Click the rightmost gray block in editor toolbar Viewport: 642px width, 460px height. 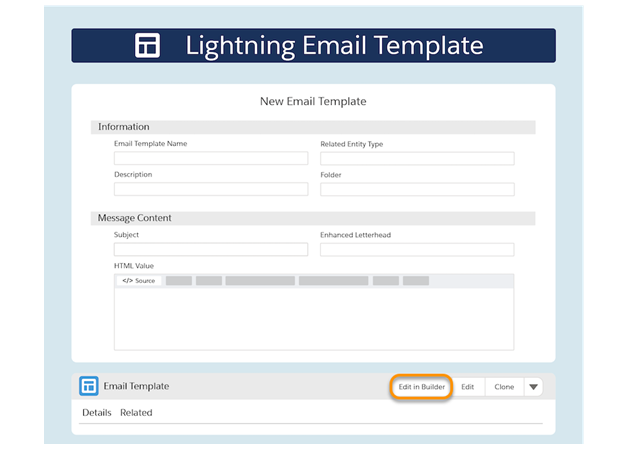(415, 281)
